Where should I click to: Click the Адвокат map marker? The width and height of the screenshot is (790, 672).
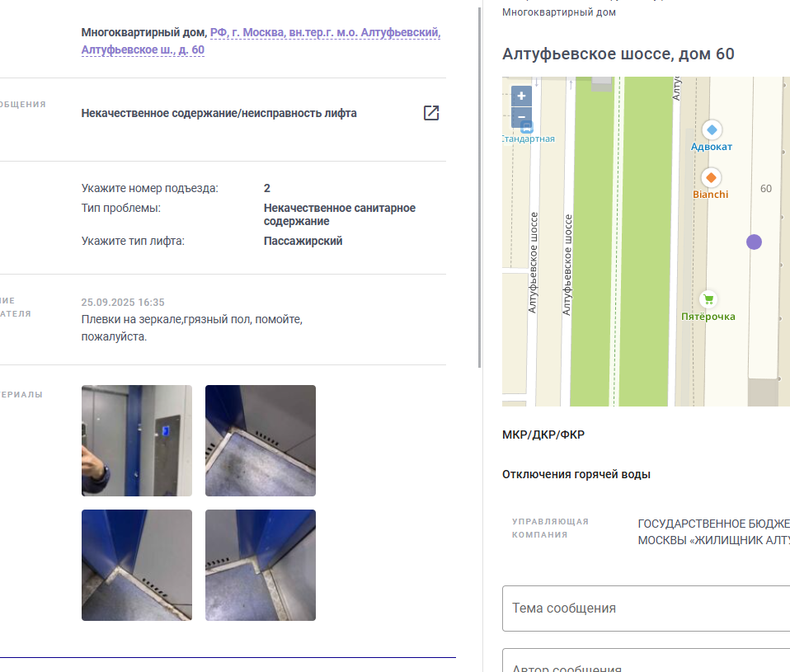[712, 130]
